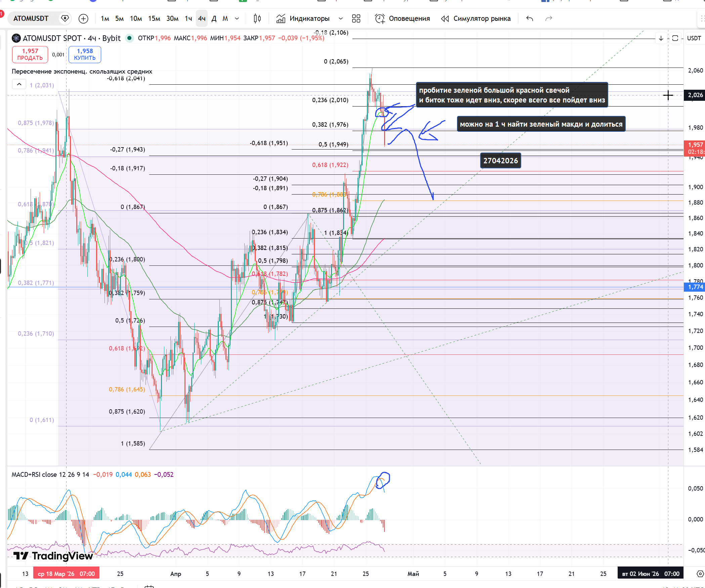705x588 pixels.
Task: Click the blue КУПИТЬ buy button
Action: (x=85, y=54)
